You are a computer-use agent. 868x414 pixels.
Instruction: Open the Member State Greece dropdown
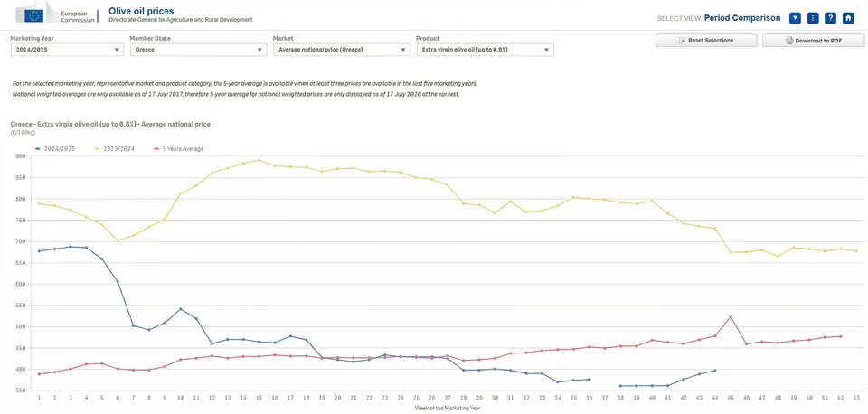coord(199,50)
